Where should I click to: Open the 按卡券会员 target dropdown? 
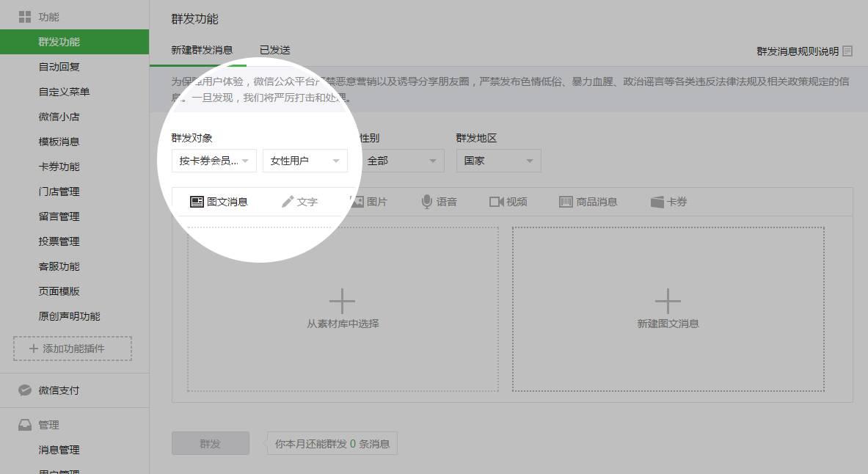[x=214, y=161]
